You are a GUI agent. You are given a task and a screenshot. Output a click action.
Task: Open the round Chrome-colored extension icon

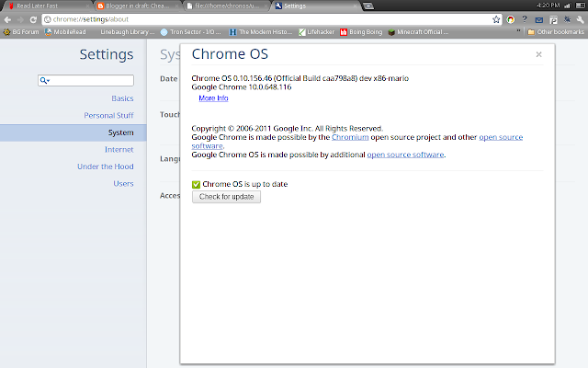coord(511,19)
